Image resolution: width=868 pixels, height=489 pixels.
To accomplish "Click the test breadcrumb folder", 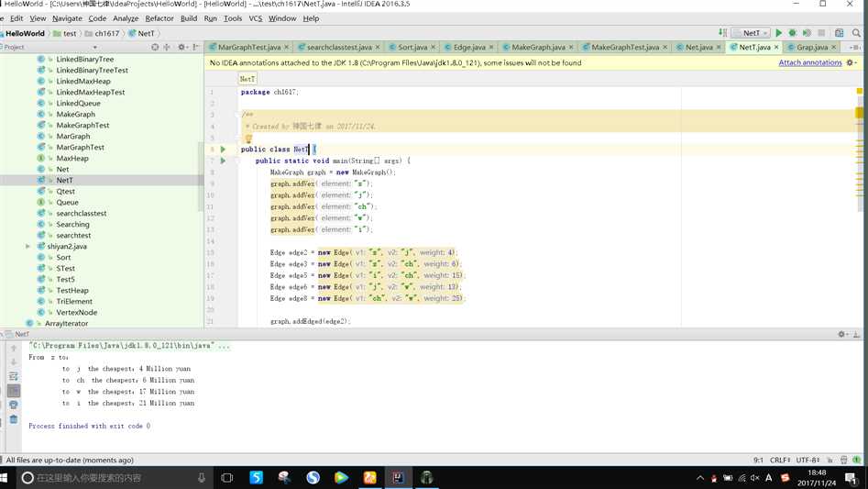I will pos(65,33).
